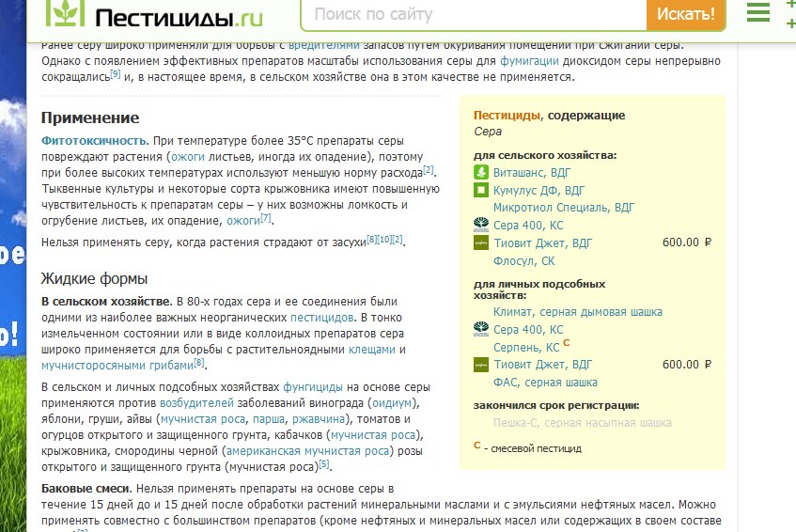Image resolution: width=796 pixels, height=532 pixels.
Task: Click Тиовит Джет icon under личных подсобных хозяйств
Action: (x=480, y=365)
